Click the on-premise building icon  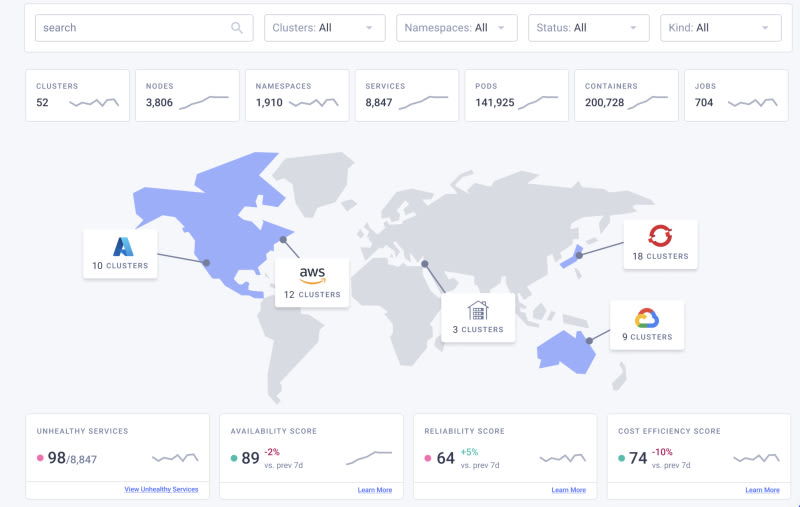pyautogui.click(x=478, y=310)
